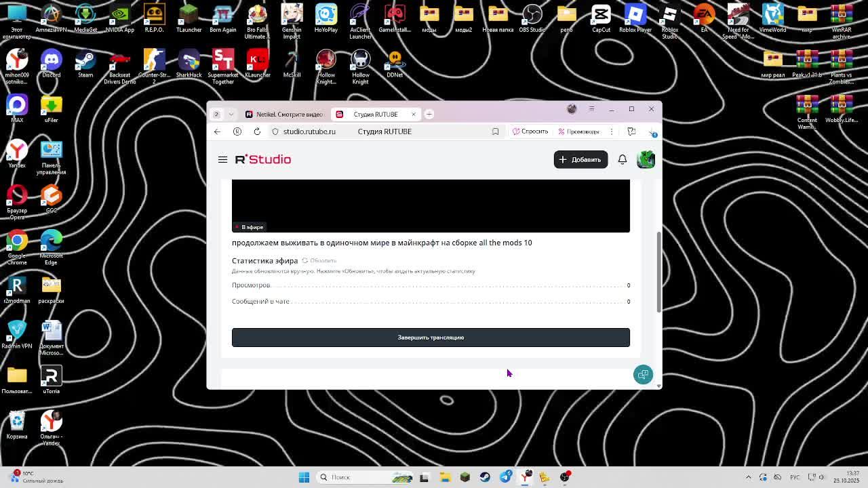Click the live stream video preview
This screenshot has height=488, width=868.
click(x=431, y=206)
